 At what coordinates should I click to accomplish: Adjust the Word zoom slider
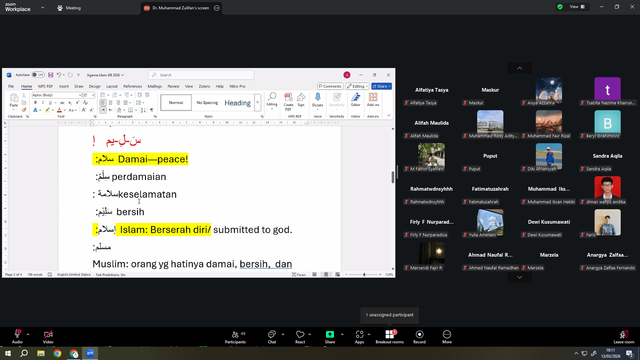click(x=364, y=275)
